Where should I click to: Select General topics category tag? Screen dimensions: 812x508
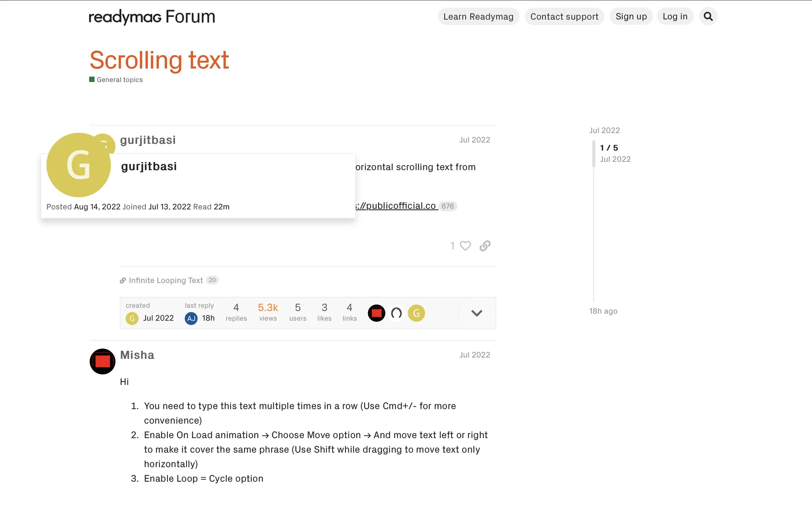coord(119,80)
